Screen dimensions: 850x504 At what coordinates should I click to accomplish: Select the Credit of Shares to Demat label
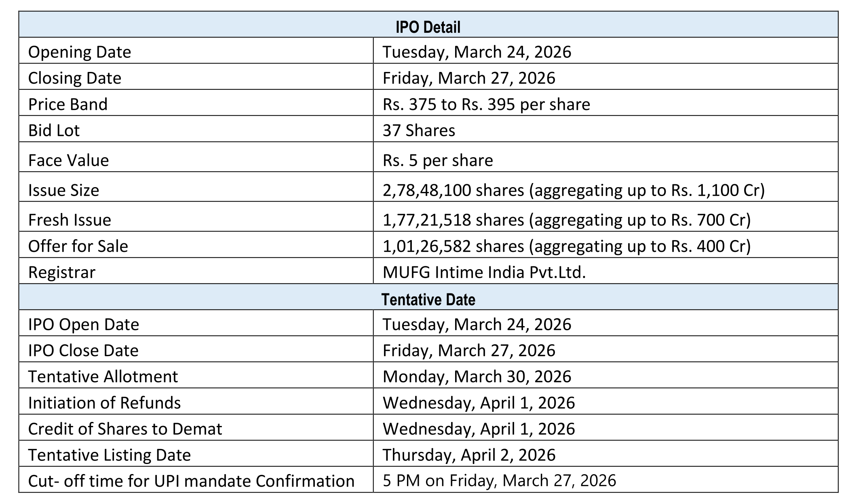(125, 429)
